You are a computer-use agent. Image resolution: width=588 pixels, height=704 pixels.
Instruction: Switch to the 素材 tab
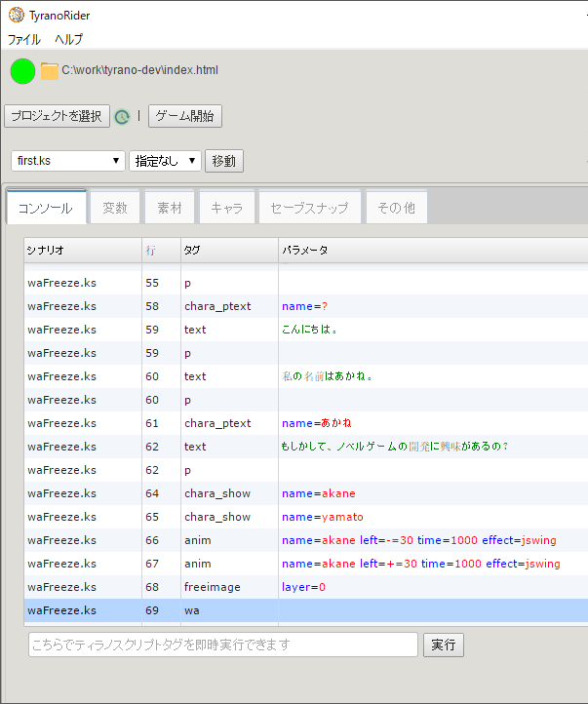pyautogui.click(x=170, y=208)
